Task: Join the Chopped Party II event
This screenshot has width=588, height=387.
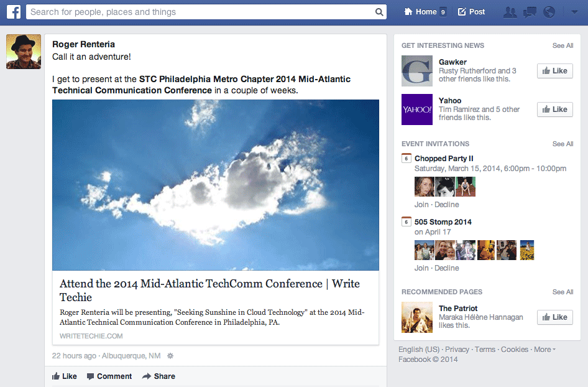Action: (x=421, y=205)
